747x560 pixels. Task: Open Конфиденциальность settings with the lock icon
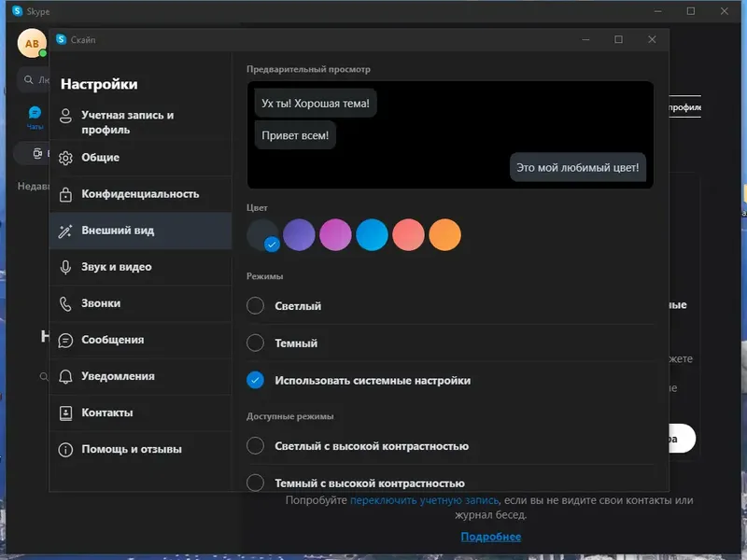tap(64, 194)
